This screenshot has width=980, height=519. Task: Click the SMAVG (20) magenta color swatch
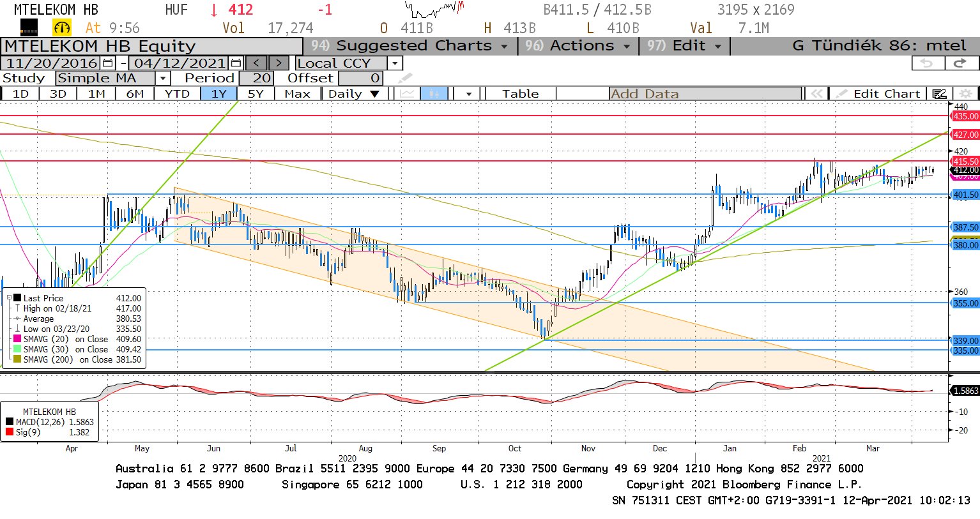[x=17, y=339]
